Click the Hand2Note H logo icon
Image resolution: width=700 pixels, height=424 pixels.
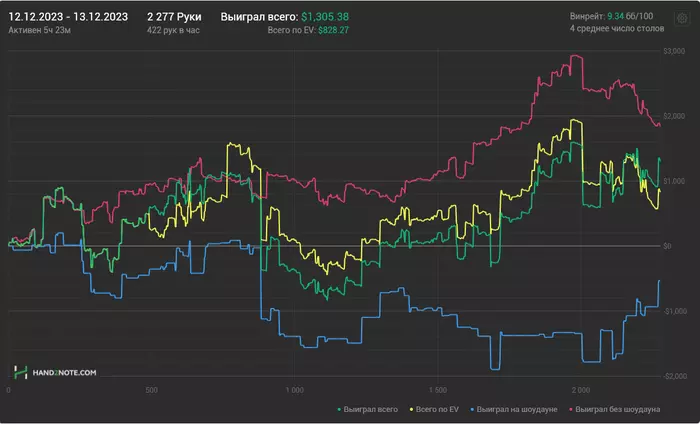(21, 372)
